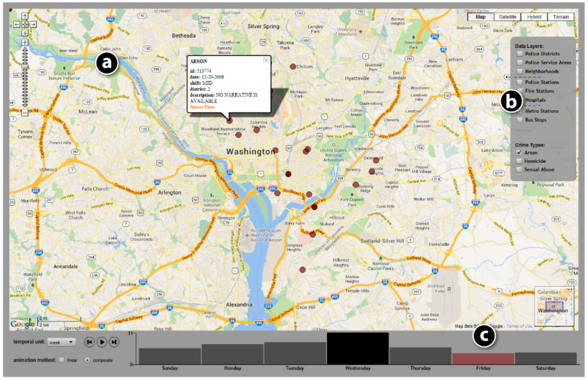This screenshot has height=381, width=588.
Task: Zoom out with the minus button
Action: pyautogui.click(x=25, y=113)
